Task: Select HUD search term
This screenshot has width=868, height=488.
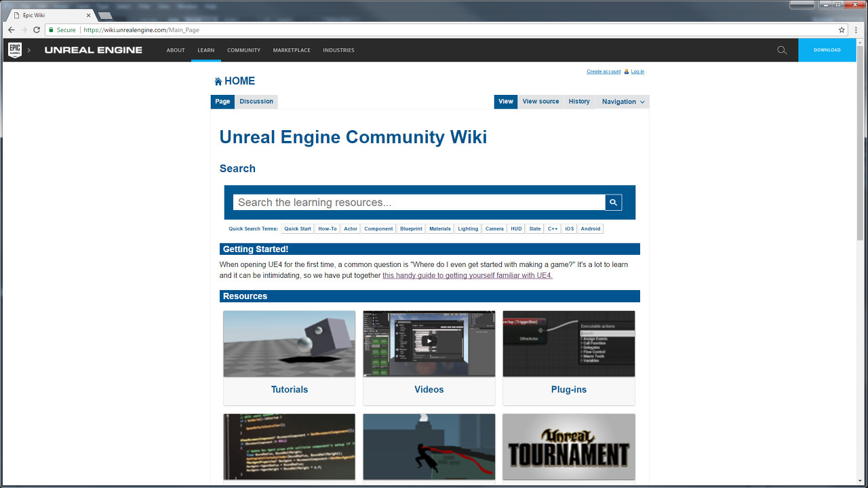Action: [x=517, y=228]
